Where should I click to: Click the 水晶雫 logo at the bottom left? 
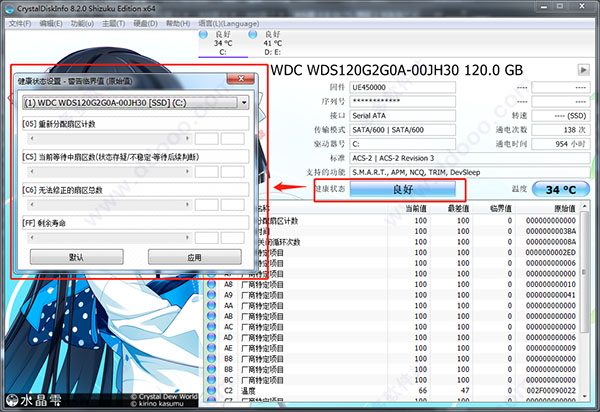coord(34,400)
